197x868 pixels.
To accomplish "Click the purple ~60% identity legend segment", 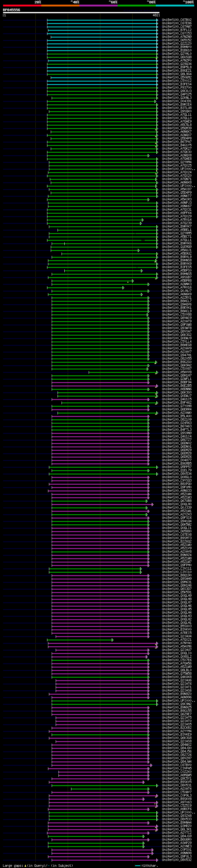I will 98,6.
